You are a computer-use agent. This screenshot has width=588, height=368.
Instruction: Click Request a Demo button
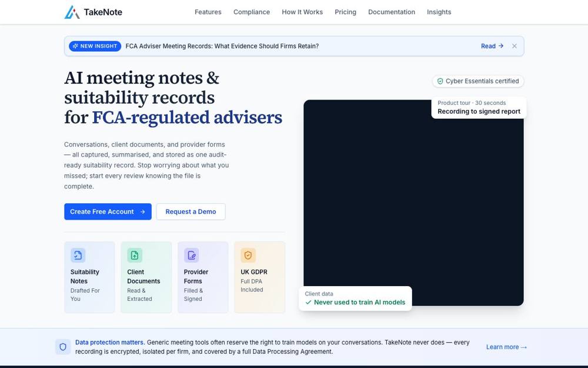click(x=191, y=212)
